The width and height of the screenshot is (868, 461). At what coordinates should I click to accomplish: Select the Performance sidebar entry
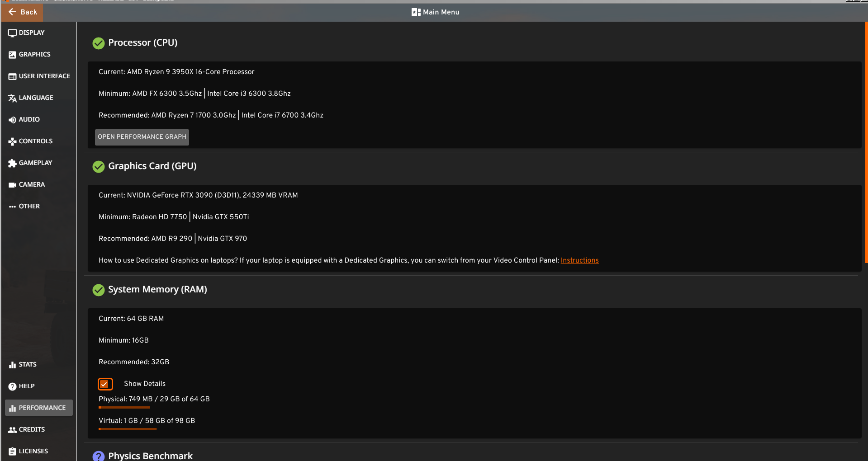pyautogui.click(x=39, y=408)
